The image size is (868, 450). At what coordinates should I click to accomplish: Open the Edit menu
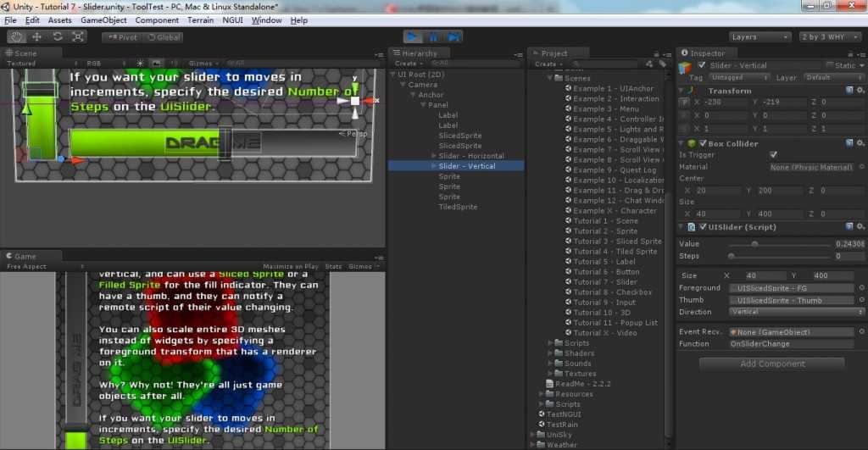point(32,20)
